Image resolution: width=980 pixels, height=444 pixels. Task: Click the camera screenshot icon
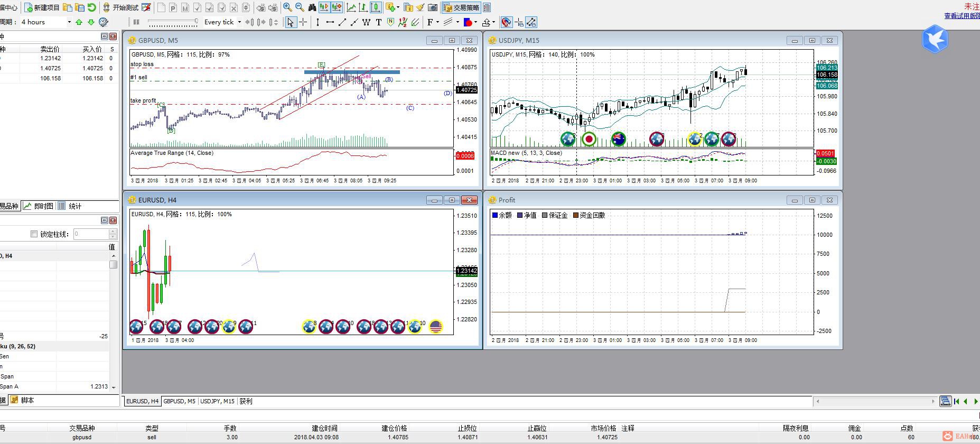tap(433, 7)
